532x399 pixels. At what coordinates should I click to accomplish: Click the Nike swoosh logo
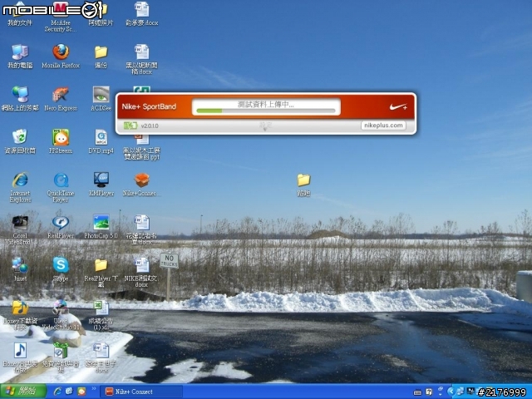coord(398,107)
